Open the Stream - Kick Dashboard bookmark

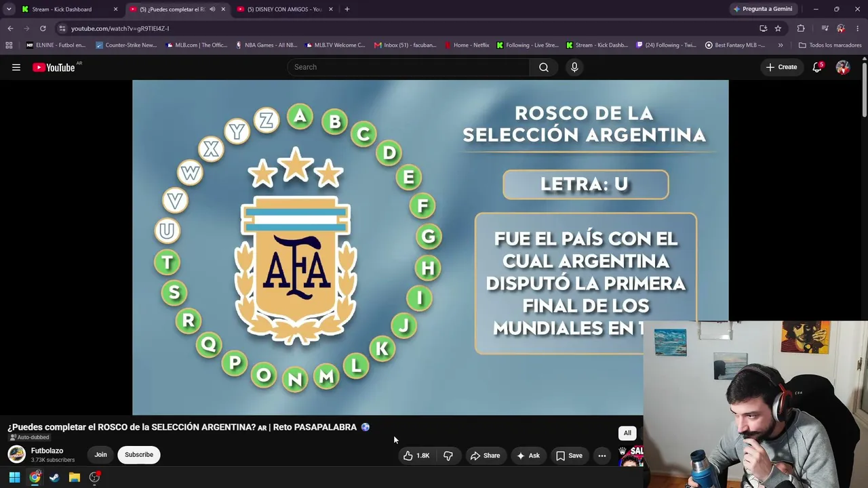point(597,45)
